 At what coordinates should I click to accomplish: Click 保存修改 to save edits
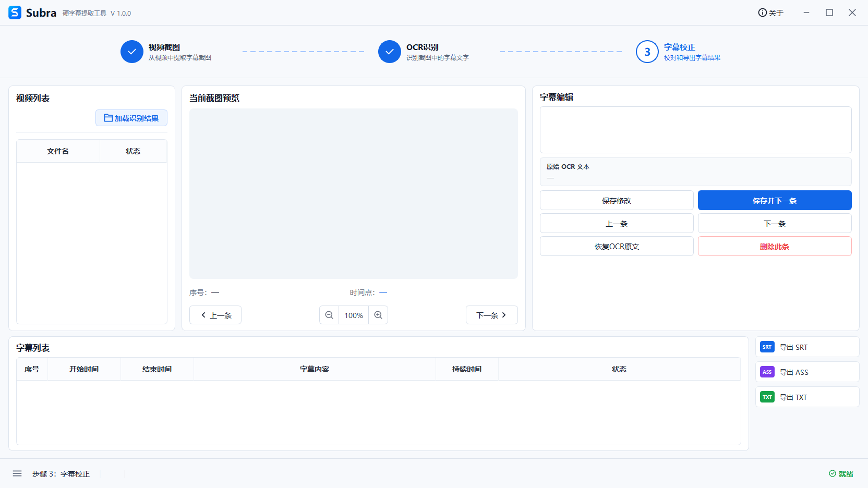[x=617, y=200]
